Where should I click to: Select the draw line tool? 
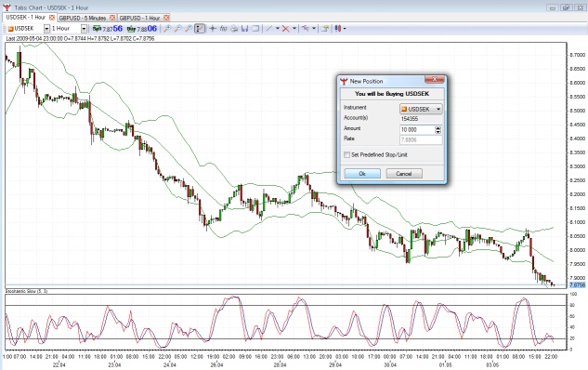coord(268,29)
